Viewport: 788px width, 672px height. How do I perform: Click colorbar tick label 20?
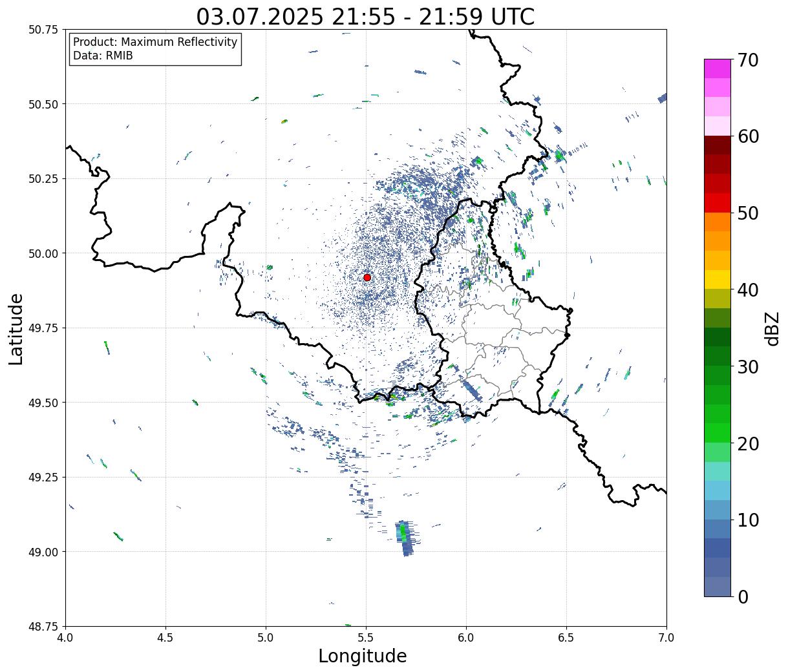(x=748, y=444)
